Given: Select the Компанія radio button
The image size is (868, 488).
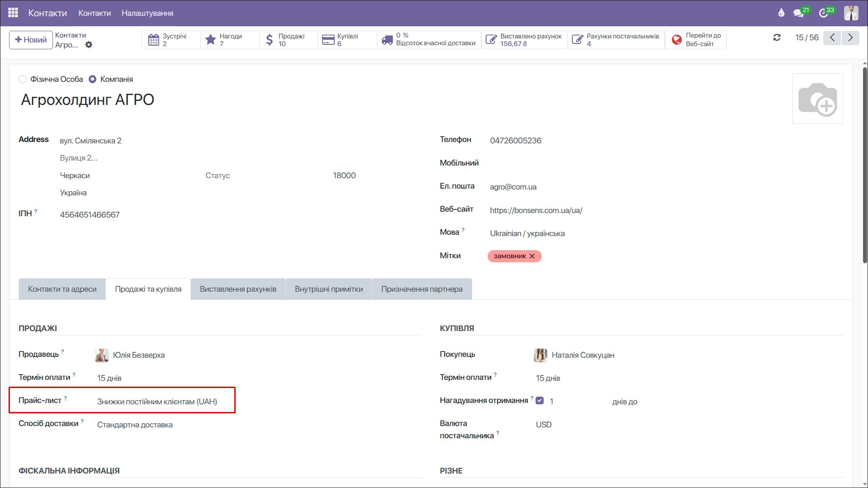Looking at the screenshot, I should (x=93, y=79).
